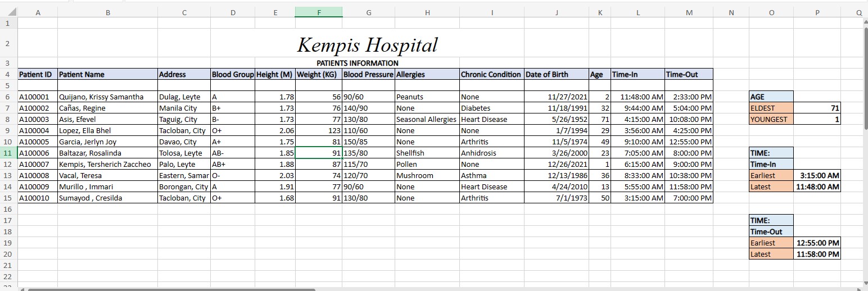Click time-out cell 10:08:00 PM
The width and height of the screenshot is (868, 291).
[x=689, y=119]
